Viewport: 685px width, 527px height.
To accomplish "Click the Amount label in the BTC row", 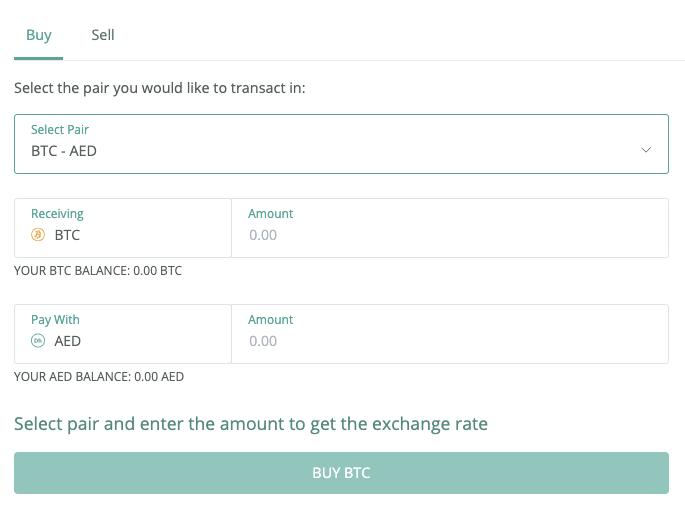I will tap(270, 214).
